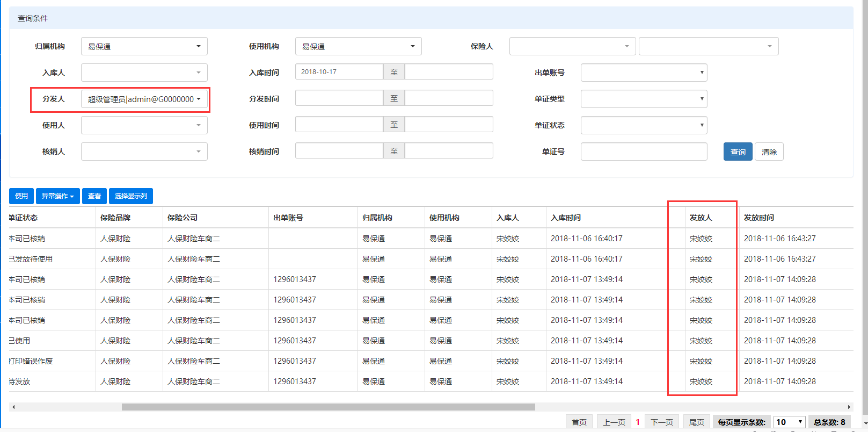Image resolution: width=868 pixels, height=432 pixels.
Task: Change 每页显示条数 page size selector
Action: (x=789, y=422)
